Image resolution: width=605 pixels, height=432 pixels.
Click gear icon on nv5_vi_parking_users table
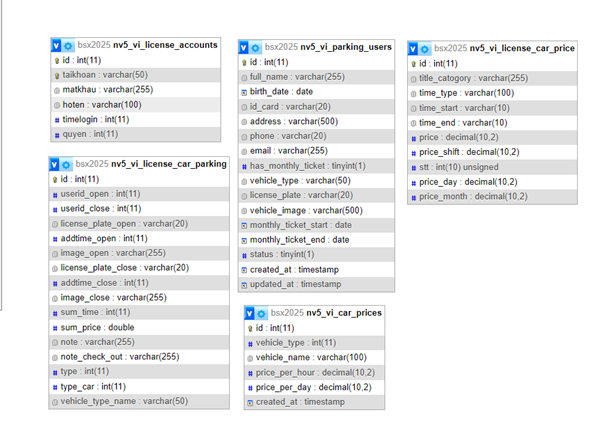click(x=256, y=47)
